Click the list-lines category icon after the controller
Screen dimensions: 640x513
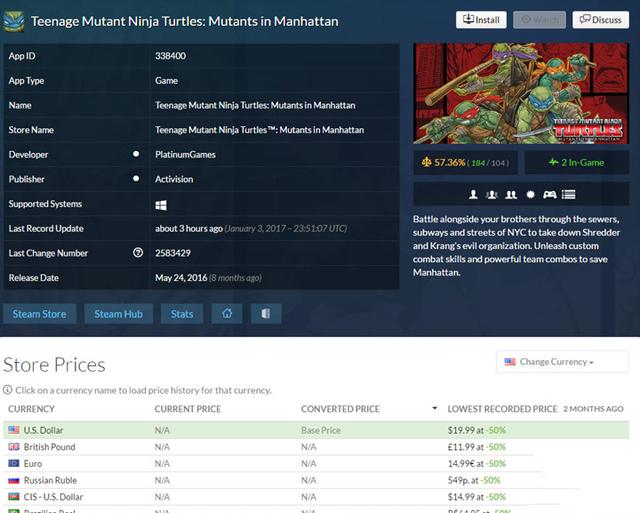click(569, 195)
